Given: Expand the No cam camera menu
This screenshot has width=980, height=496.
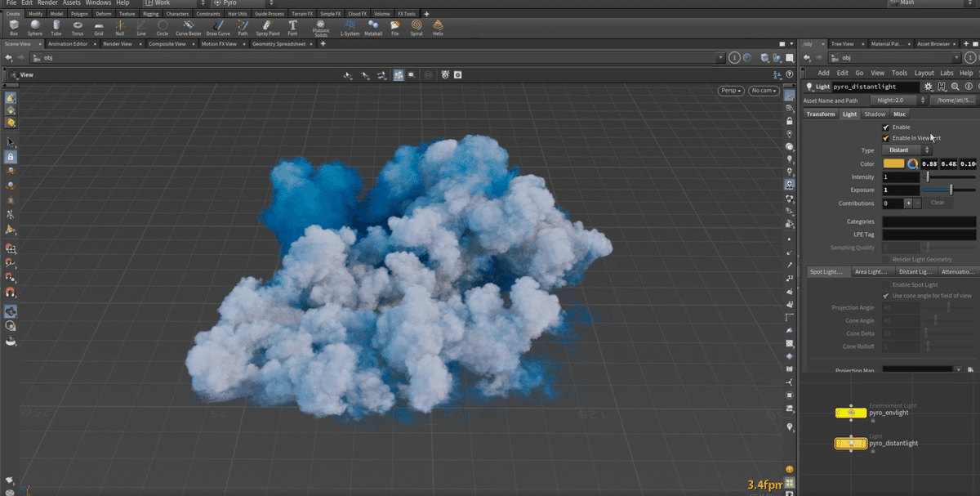Looking at the screenshot, I should coord(764,91).
